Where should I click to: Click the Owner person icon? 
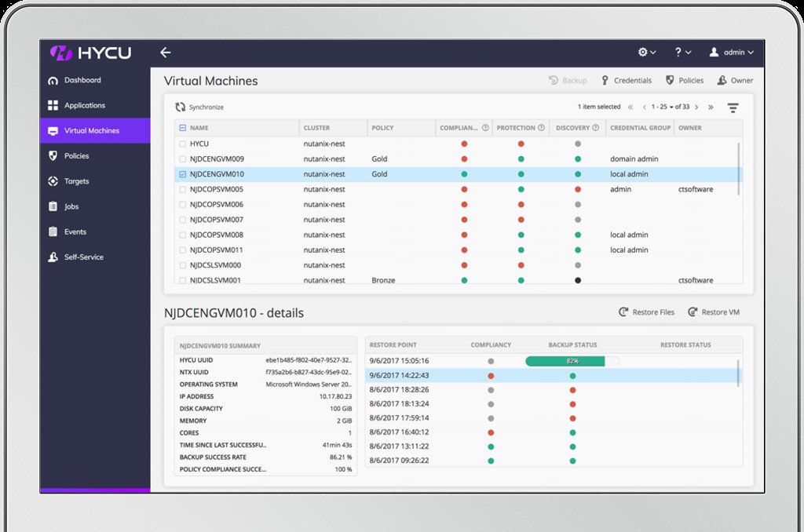click(723, 80)
